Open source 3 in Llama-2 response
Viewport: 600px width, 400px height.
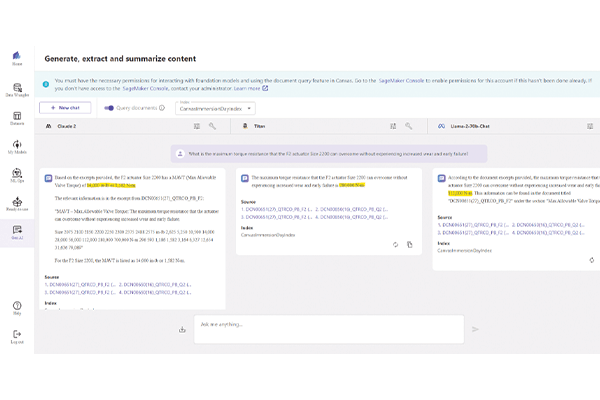pyautogui.click(x=473, y=232)
